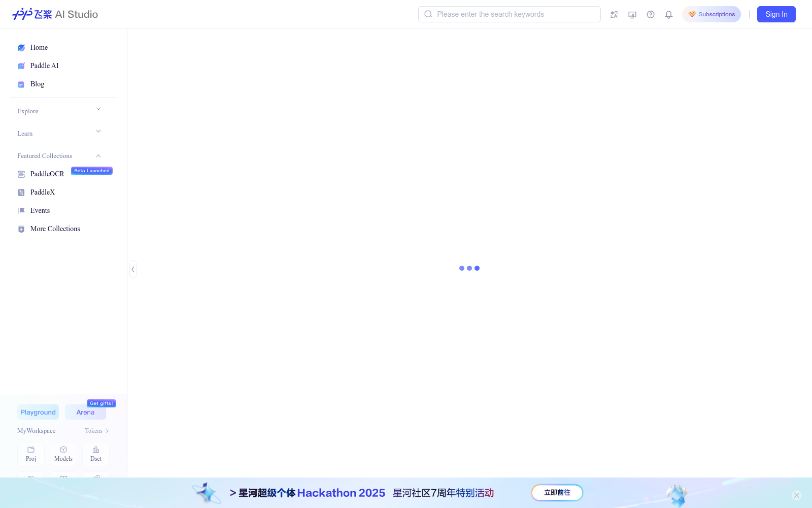Click the MyWorkspace label
The width and height of the screenshot is (812, 508).
37,431
